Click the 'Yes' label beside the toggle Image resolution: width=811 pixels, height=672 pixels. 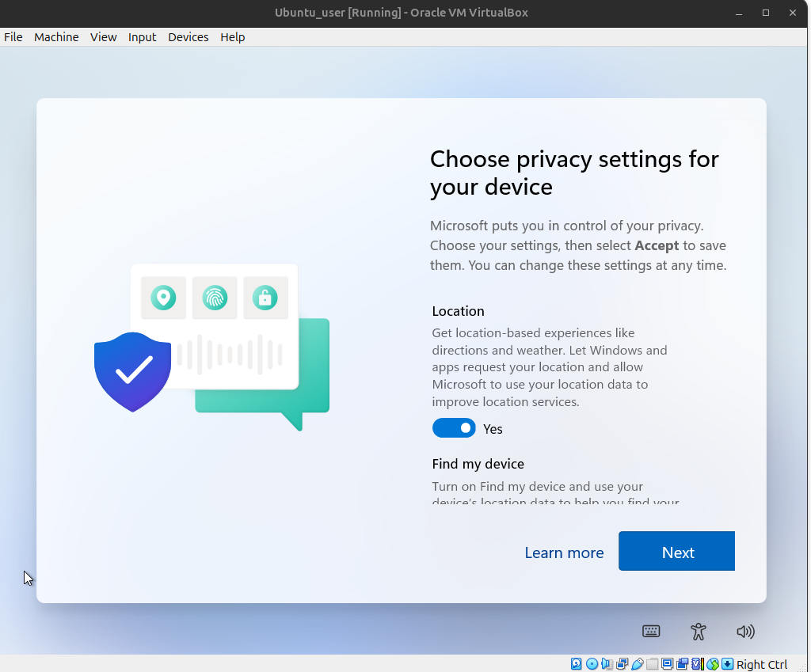click(x=493, y=429)
